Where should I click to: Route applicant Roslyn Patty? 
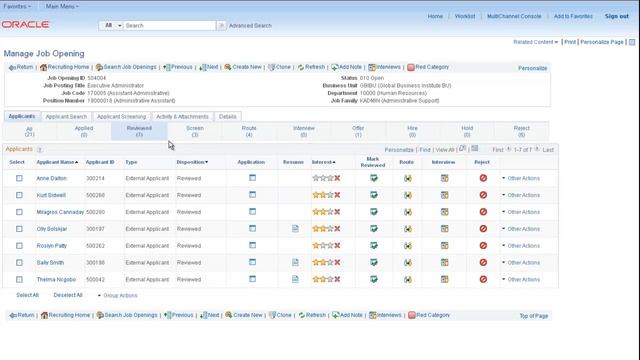tap(407, 246)
